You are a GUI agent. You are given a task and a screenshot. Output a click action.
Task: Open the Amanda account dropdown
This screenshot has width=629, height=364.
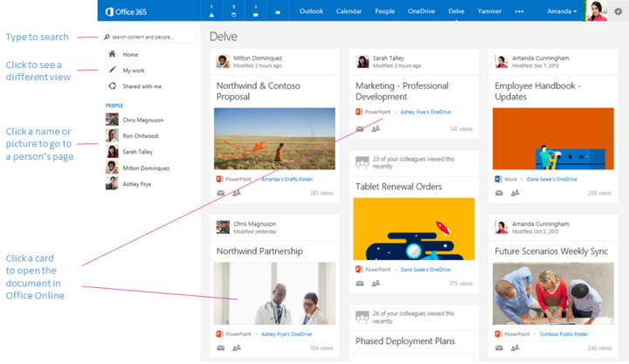(561, 12)
